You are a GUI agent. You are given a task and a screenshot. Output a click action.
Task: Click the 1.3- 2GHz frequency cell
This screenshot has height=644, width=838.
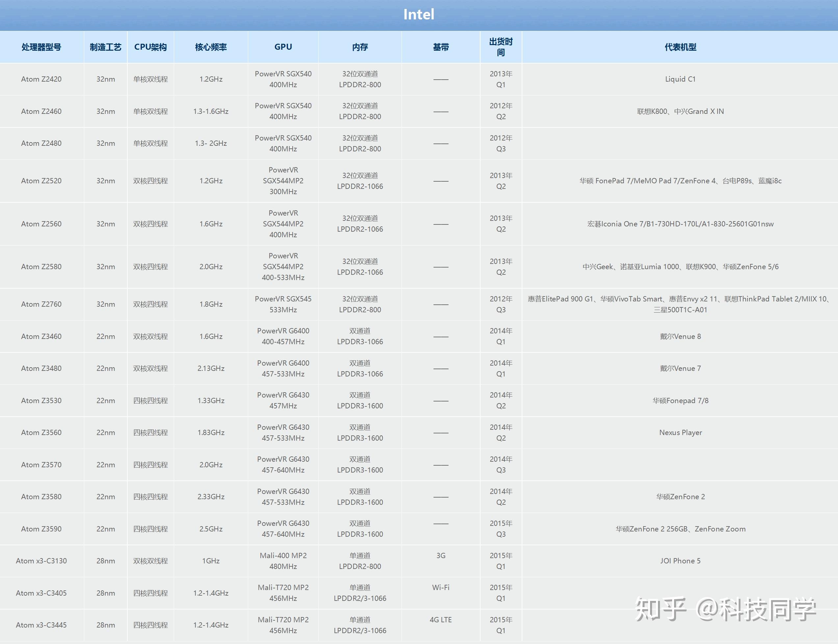coord(211,143)
